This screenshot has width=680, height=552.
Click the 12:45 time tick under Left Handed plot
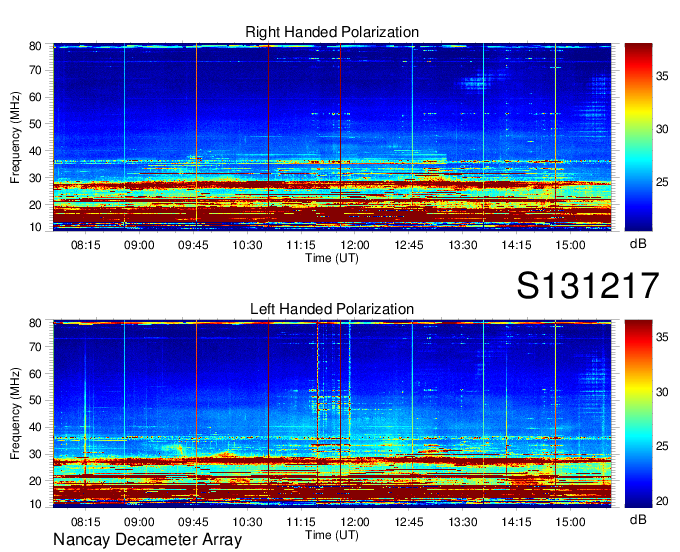pyautogui.click(x=409, y=522)
